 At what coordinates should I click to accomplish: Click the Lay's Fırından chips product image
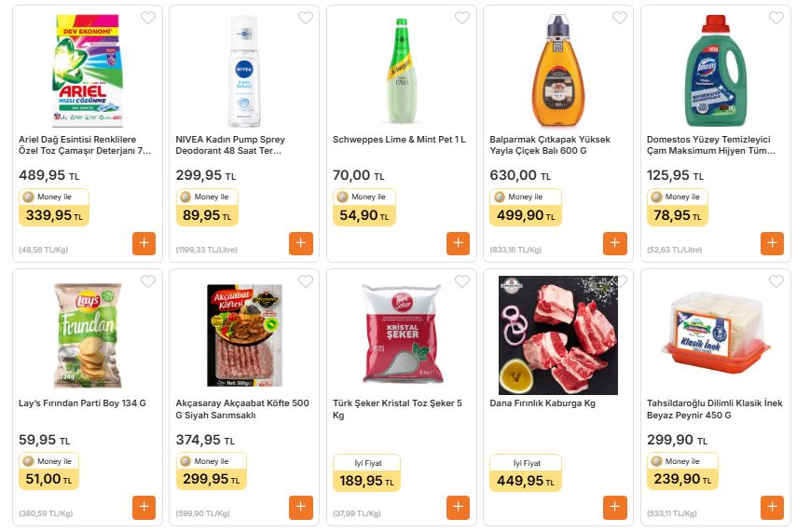tap(88, 334)
